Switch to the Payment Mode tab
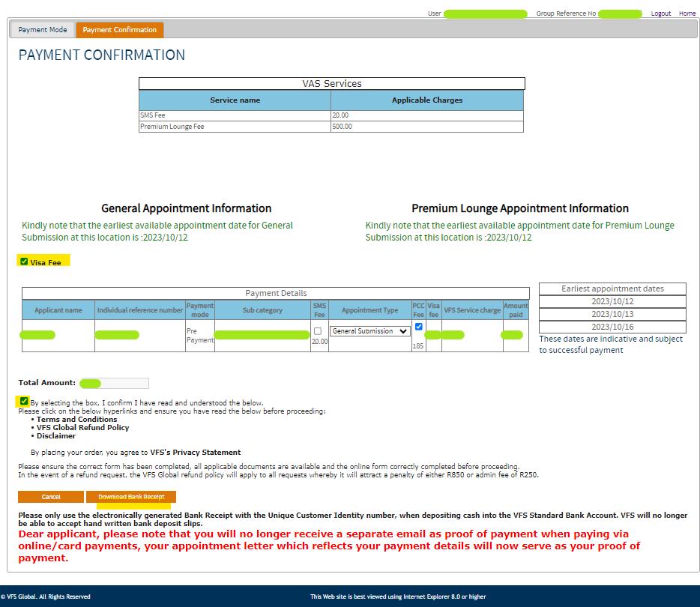Screen dimensions: 700x607 43,30
